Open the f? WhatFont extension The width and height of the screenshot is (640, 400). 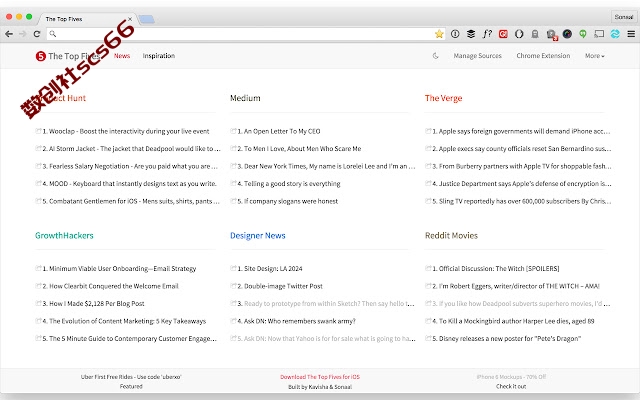pos(487,34)
